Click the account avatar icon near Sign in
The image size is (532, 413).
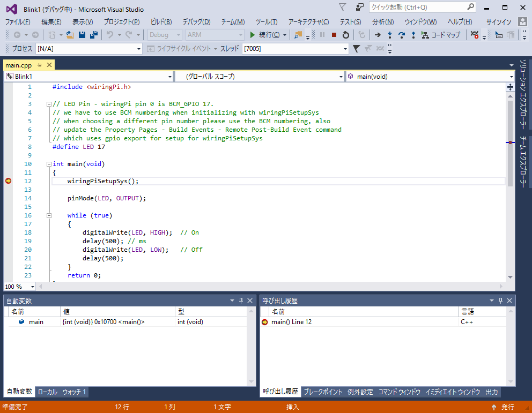click(x=522, y=21)
